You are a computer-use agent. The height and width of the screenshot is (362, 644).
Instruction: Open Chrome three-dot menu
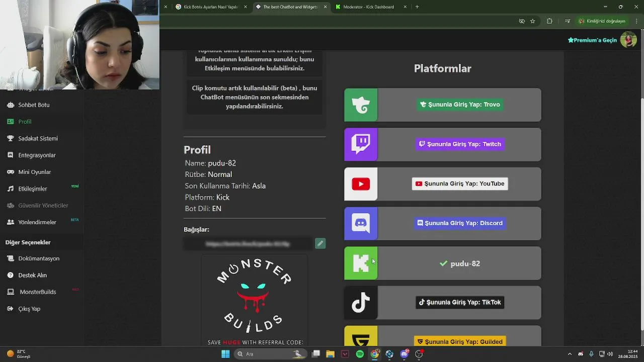point(637,21)
